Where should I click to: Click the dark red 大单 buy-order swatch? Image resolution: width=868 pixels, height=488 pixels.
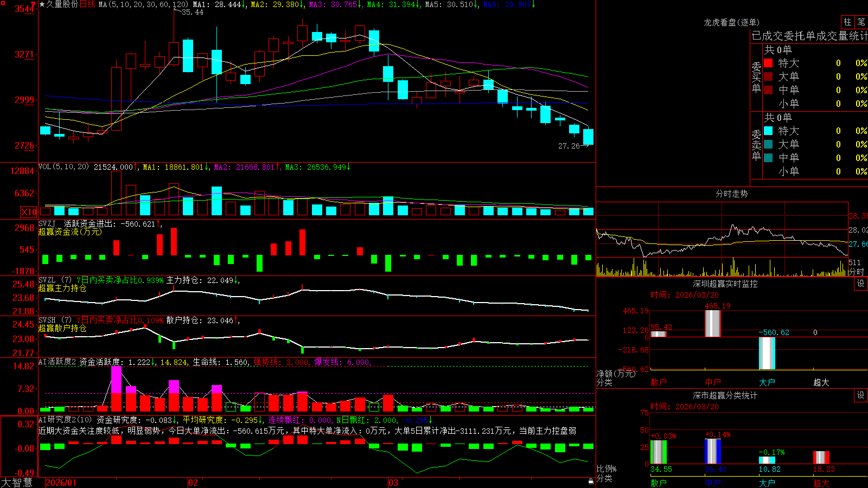tap(768, 76)
